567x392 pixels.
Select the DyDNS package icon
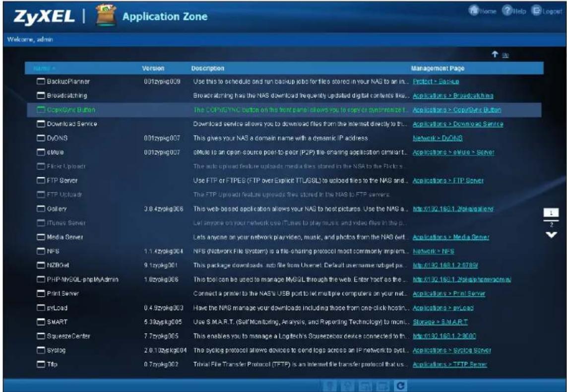[x=41, y=138]
